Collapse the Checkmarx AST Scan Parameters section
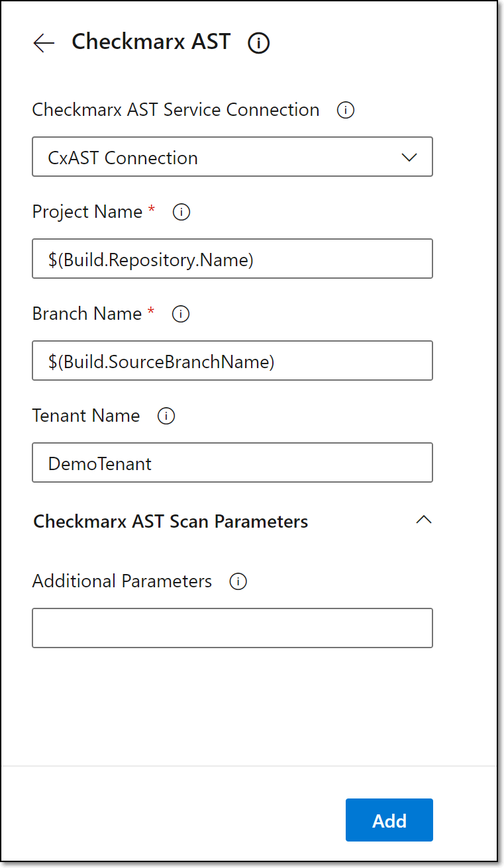 pos(424,520)
